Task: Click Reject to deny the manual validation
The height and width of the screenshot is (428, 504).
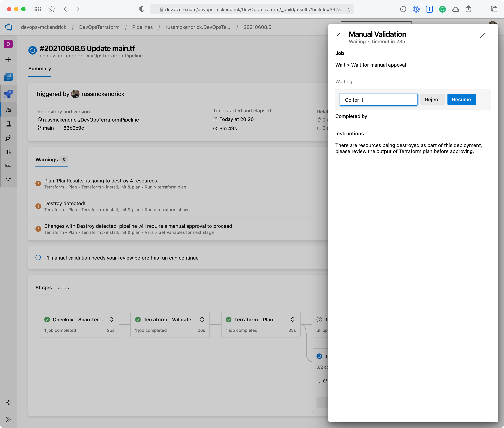Action: (432, 99)
